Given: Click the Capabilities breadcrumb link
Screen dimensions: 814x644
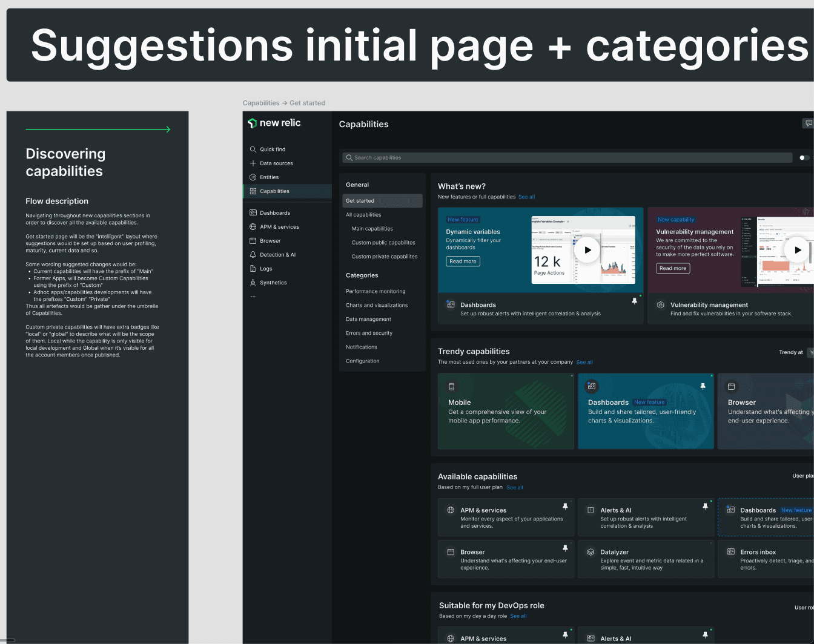Looking at the screenshot, I should 261,103.
